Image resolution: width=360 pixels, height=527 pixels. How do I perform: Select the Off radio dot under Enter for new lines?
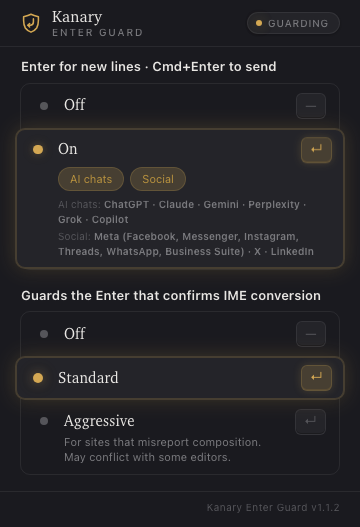[44, 106]
